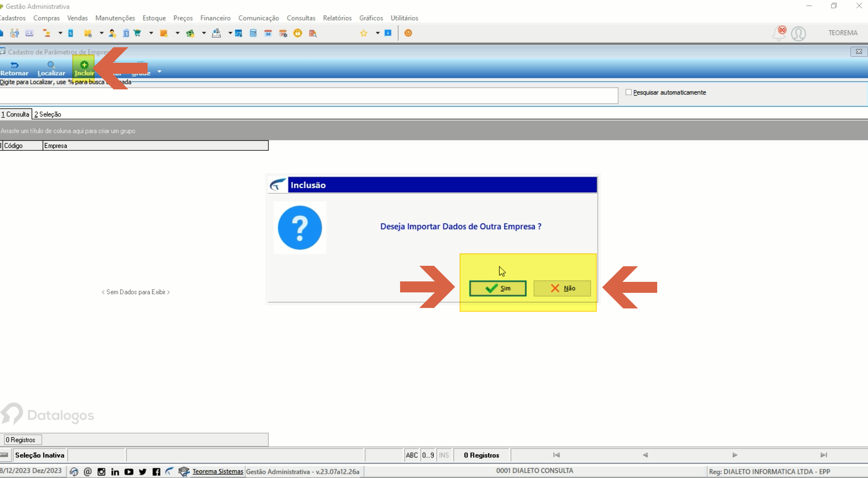Click the bank building dollar toolbar icon
The width and height of the screenshot is (868, 478).
126,33
